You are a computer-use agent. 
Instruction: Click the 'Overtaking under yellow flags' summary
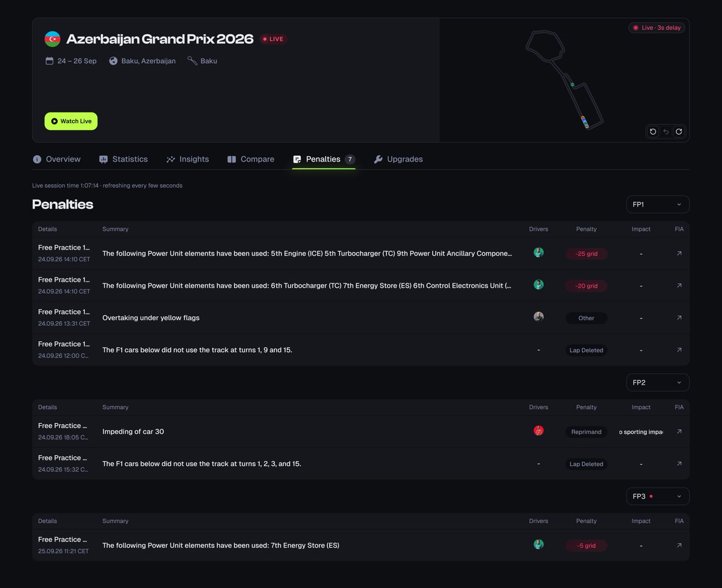click(151, 317)
